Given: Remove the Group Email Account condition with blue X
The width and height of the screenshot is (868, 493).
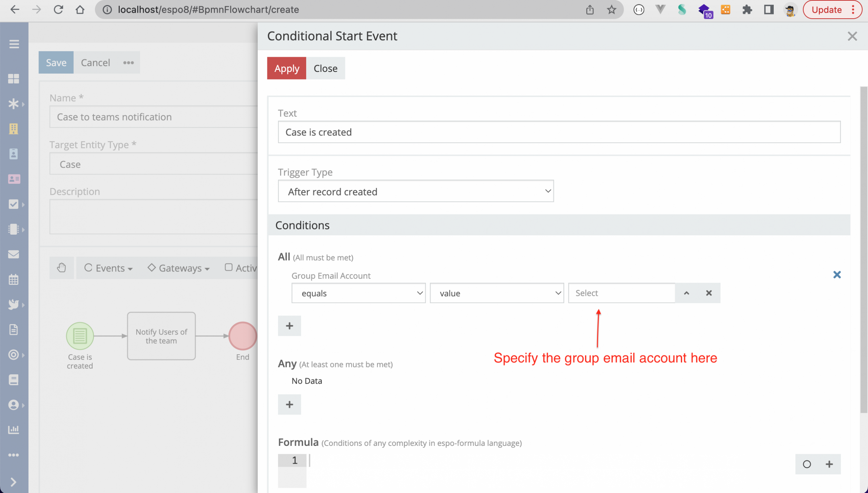Looking at the screenshot, I should coord(837,275).
